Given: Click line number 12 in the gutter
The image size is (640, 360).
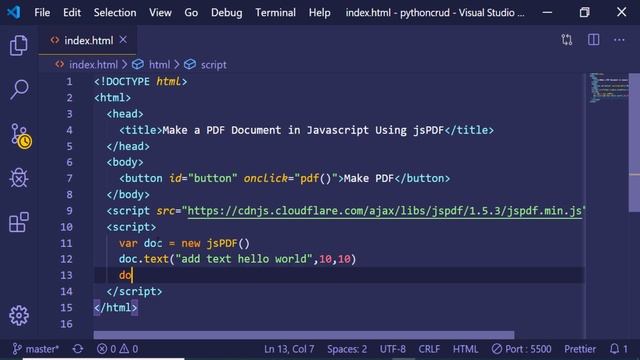Looking at the screenshot, I should coord(66,259).
